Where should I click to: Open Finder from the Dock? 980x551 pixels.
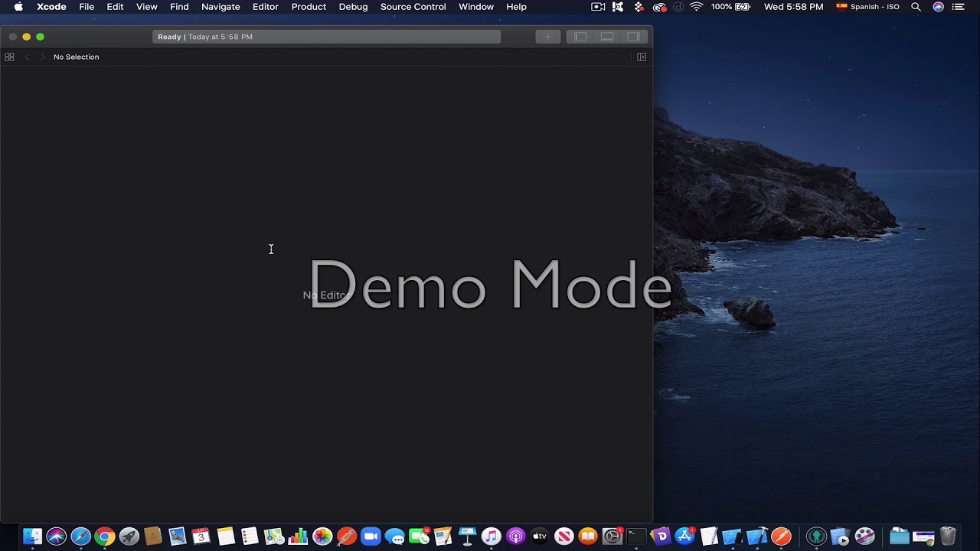click(32, 536)
